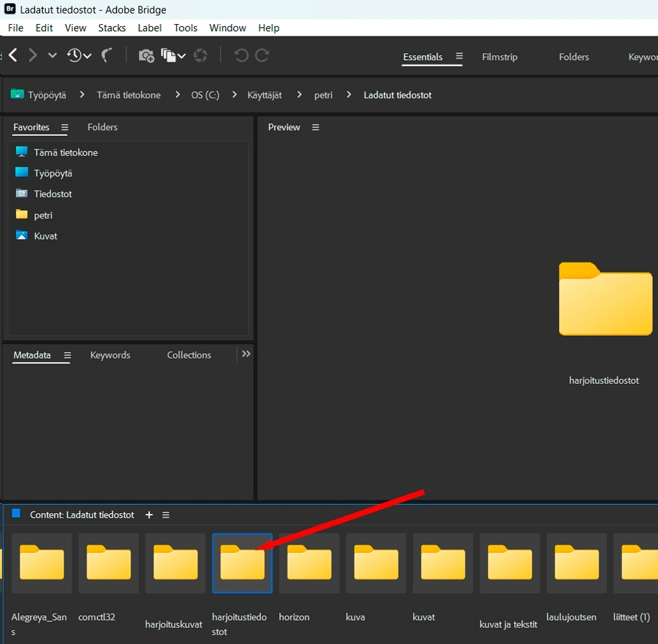Screen dimensions: 658x644
Task: Switch to the Keywords tab
Action: point(110,355)
